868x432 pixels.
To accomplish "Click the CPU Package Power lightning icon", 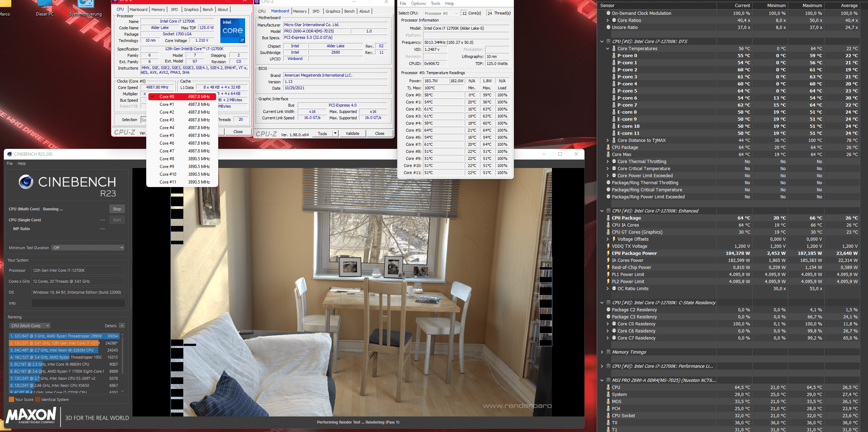I will 608,253.
